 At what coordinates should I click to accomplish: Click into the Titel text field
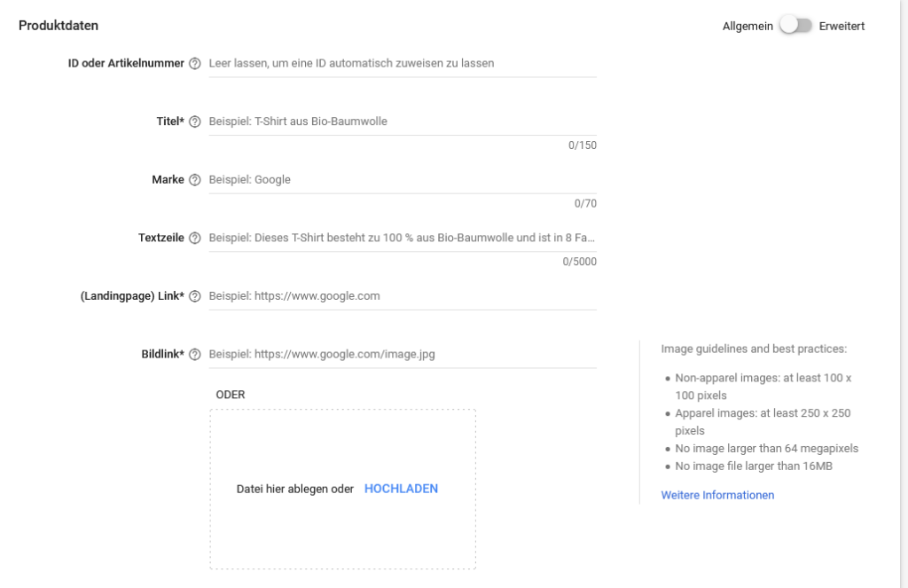coord(403,122)
